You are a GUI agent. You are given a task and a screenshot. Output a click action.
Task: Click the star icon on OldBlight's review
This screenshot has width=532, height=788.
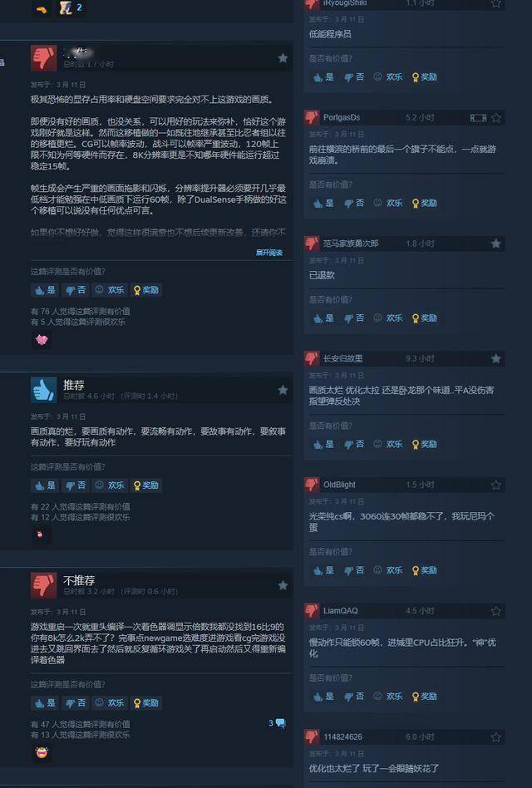click(495, 485)
